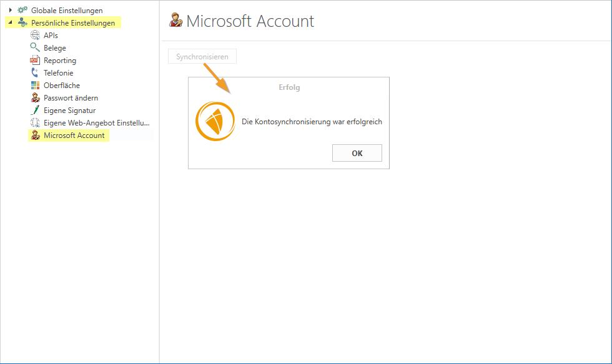Viewport: 612px width, 364px height.
Task: Select the Microsoft Account tree entry label
Action: tap(74, 135)
